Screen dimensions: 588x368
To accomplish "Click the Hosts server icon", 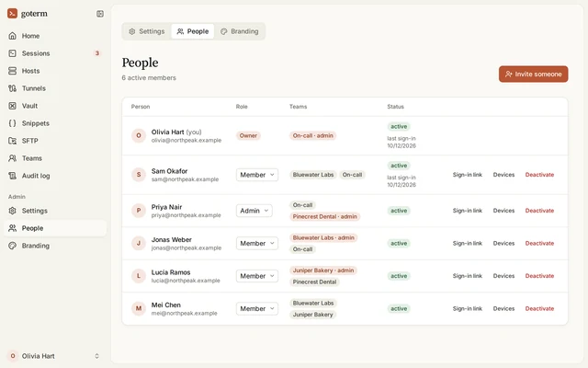I will [x=12, y=71].
